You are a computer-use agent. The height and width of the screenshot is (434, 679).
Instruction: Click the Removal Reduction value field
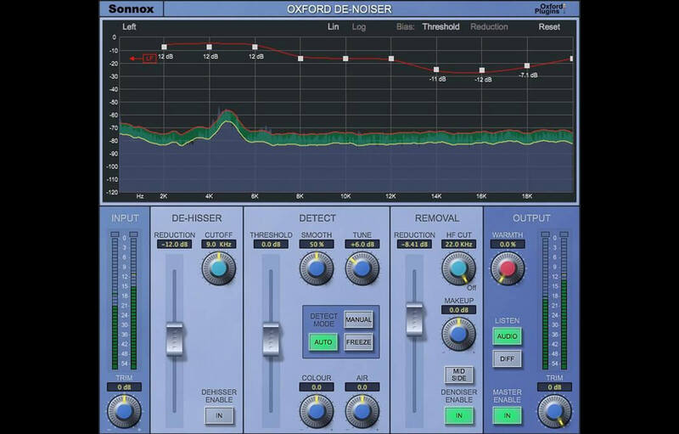[x=414, y=244]
